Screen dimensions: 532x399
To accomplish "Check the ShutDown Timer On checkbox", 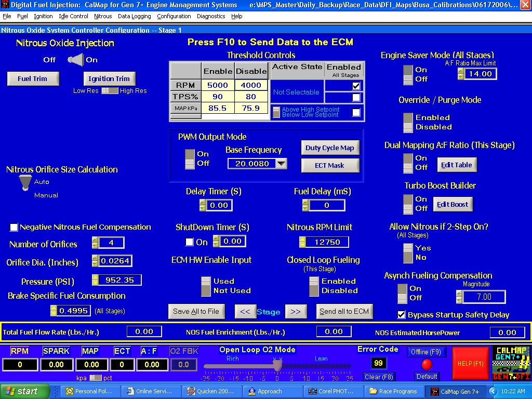I will (189, 242).
